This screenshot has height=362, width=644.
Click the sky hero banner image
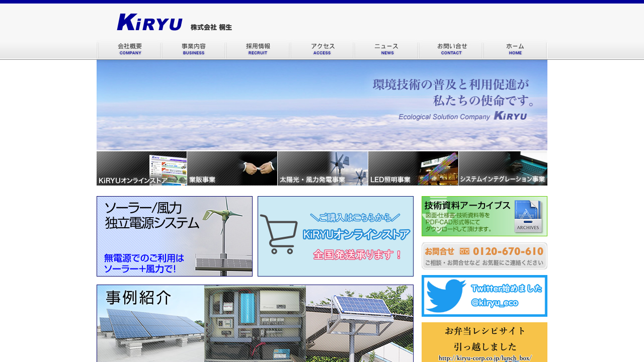(322, 105)
